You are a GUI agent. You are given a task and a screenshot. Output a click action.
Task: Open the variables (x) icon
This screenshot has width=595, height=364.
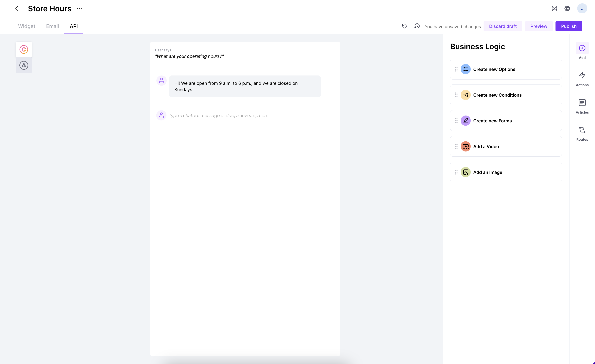tap(554, 8)
